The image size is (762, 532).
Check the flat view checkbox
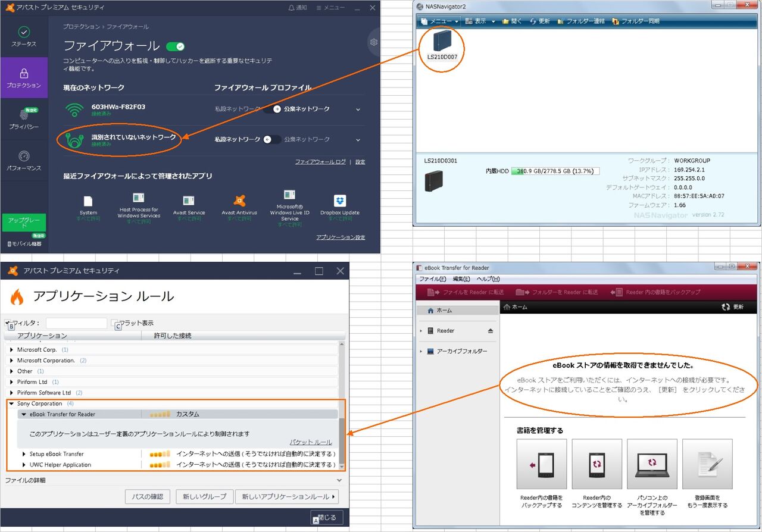115,323
